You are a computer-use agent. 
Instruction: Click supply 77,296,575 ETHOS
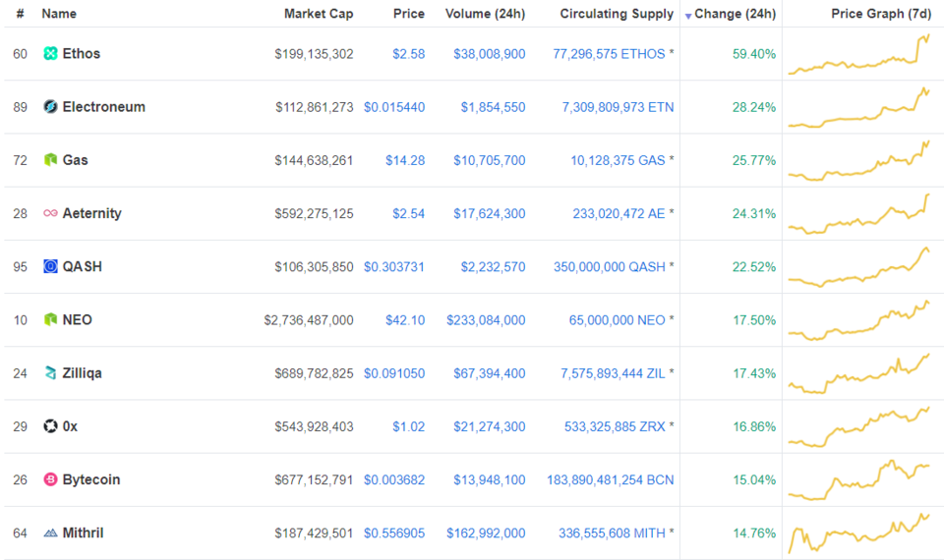(609, 54)
